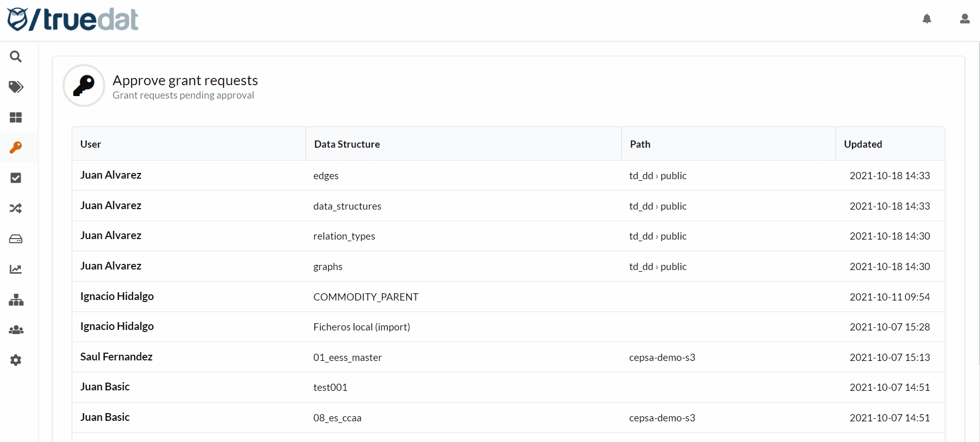Open the checked box tasks icon

(x=16, y=178)
